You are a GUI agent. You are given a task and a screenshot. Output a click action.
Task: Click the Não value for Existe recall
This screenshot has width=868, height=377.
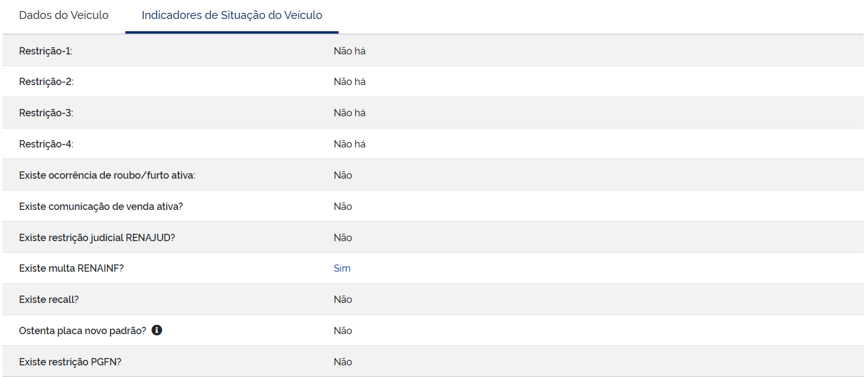(343, 299)
